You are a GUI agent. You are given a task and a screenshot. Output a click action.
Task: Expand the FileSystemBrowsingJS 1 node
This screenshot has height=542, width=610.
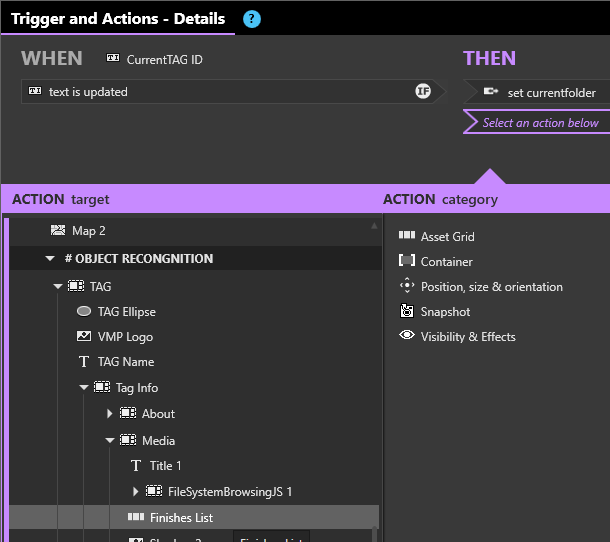[x=135, y=491]
